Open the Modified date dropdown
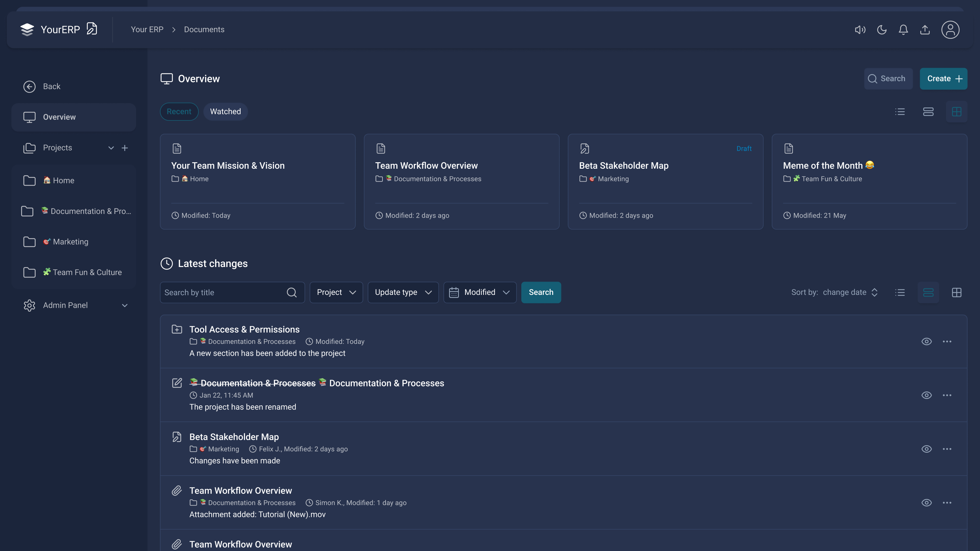 [480, 293]
